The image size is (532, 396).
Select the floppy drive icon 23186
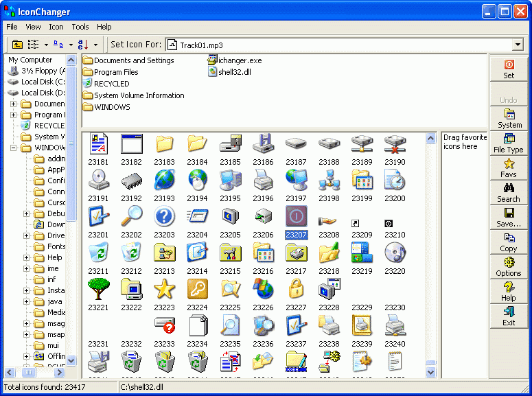point(263,143)
